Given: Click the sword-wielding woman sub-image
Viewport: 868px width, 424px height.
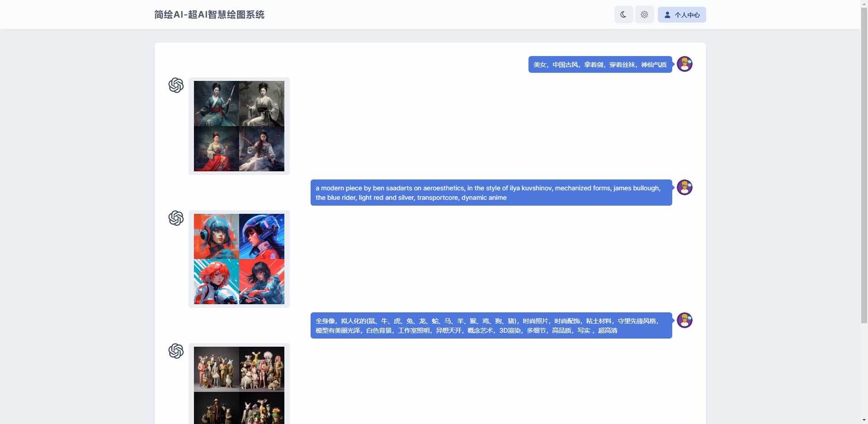Looking at the screenshot, I should click(x=216, y=103).
